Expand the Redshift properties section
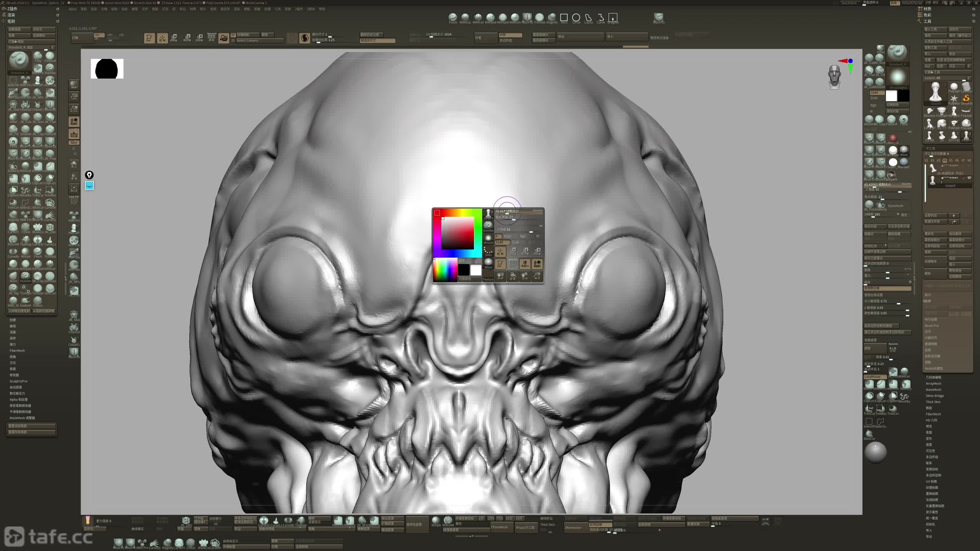 [x=934, y=368]
